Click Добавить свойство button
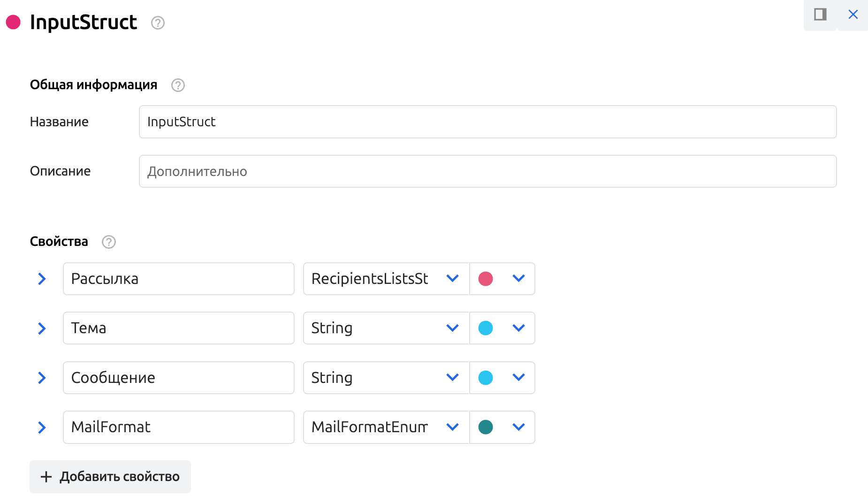This screenshot has height=504, width=868. (x=110, y=477)
